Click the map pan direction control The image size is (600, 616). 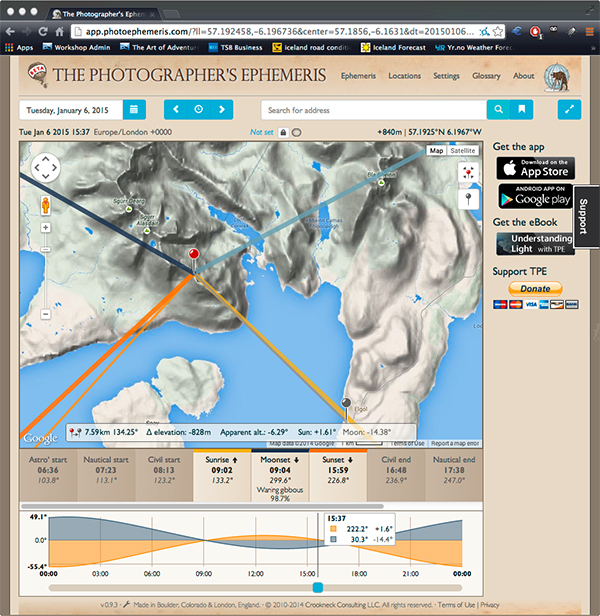coord(46,167)
